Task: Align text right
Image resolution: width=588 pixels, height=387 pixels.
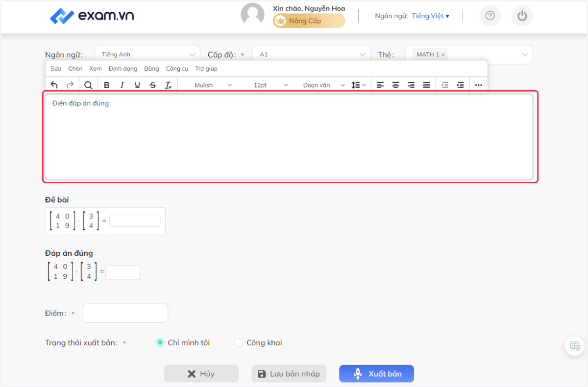Action: (x=411, y=85)
